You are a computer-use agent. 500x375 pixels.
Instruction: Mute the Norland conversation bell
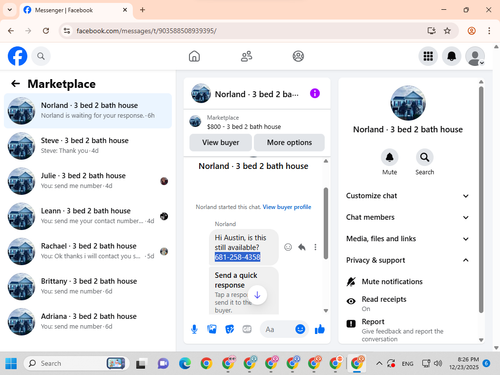(389, 157)
